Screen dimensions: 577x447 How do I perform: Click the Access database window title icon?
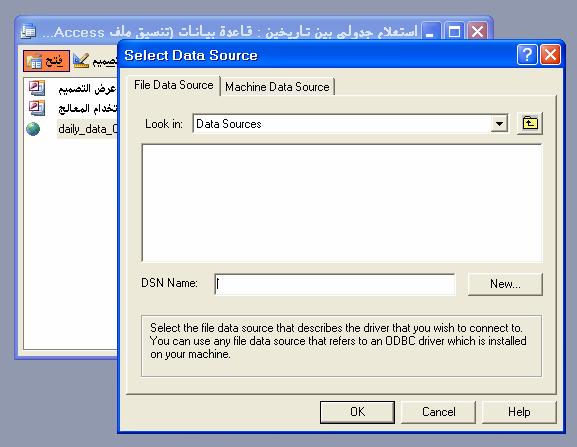tap(28, 32)
